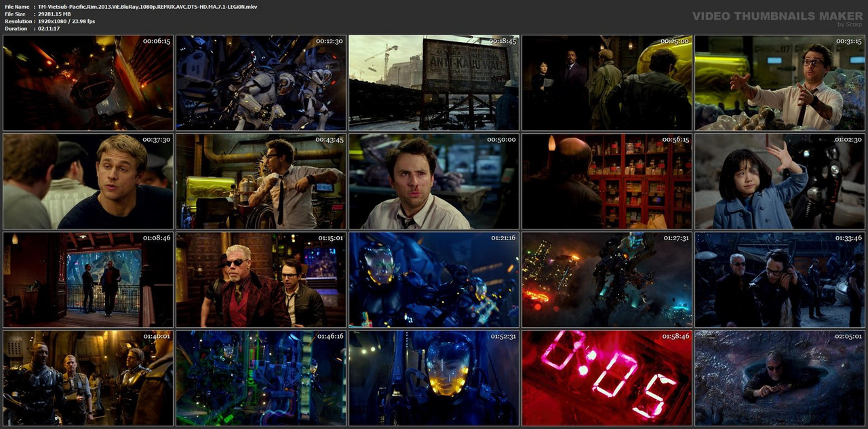This screenshot has height=429, width=868.
Task: Select the close-up thumbnail at 00:50:00
Action: point(434,181)
